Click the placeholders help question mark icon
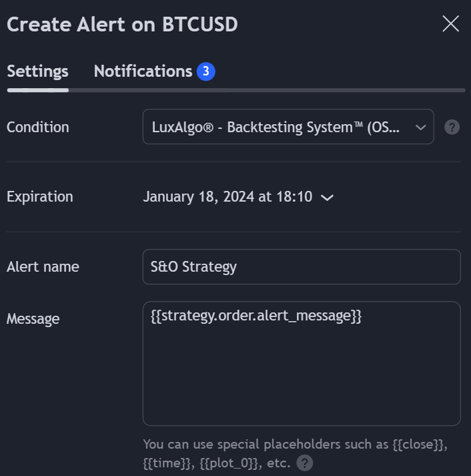 [x=304, y=463]
